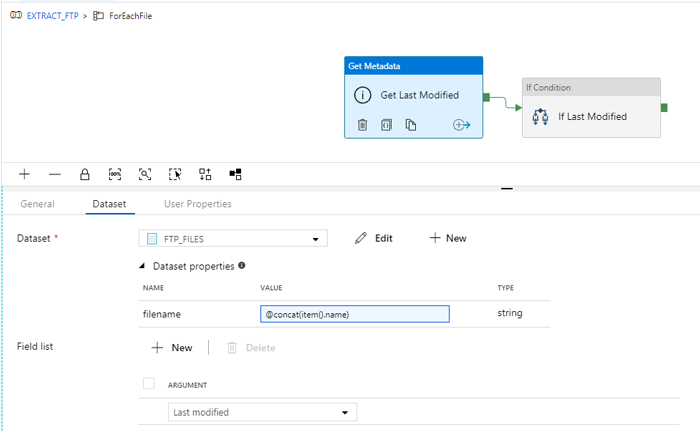700x431 pixels.
Task: Click the Delete field list button
Action: pyautogui.click(x=251, y=348)
